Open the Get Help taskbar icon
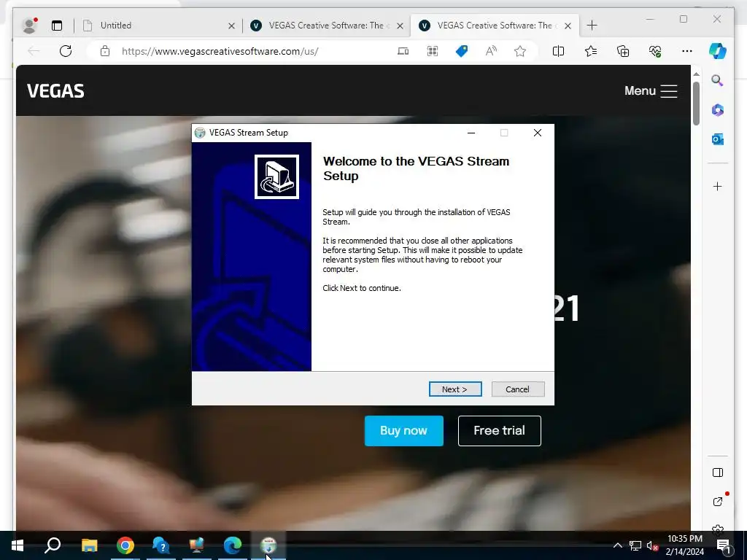This screenshot has width=747, height=560. [x=161, y=545]
